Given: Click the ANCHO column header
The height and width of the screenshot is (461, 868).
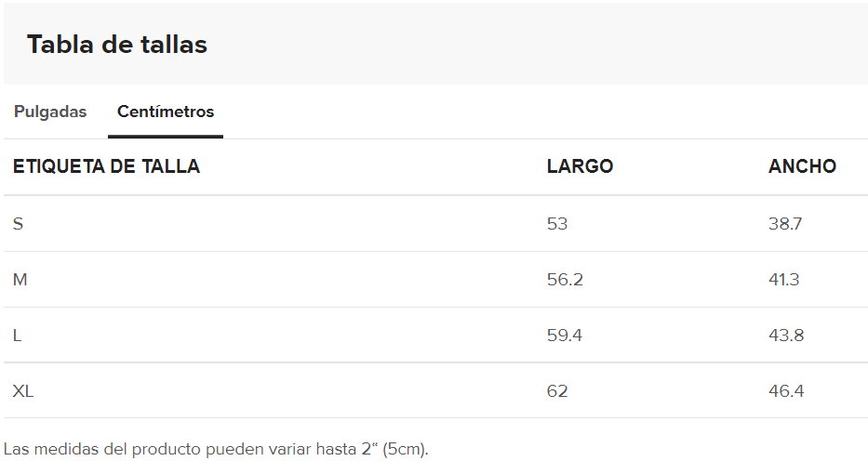Looking at the screenshot, I should pyautogui.click(x=802, y=166).
